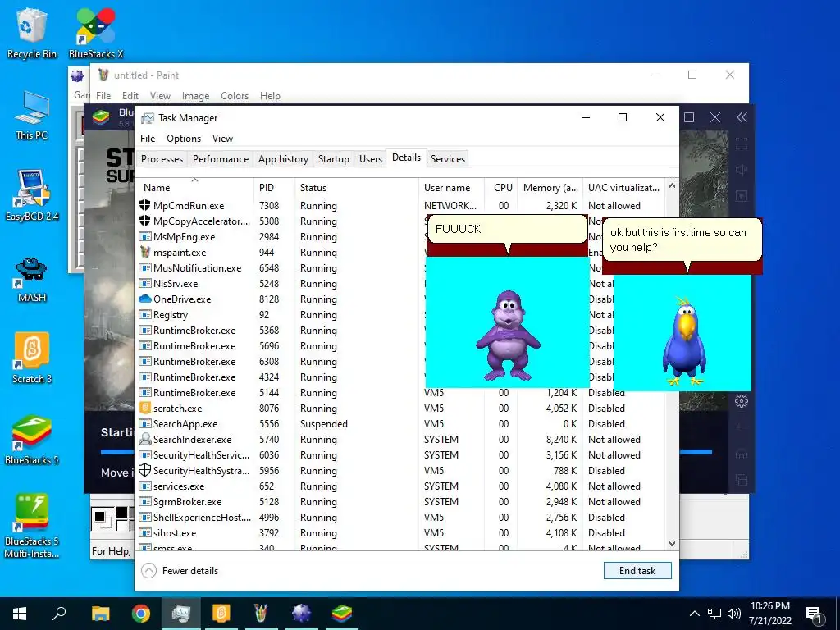Open BlueStacks 5 Multi-Instance Manager shortcut
This screenshot has height=630, width=840.
[x=32, y=526]
